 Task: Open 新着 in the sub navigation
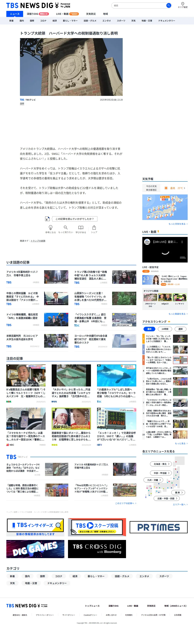point(11,21)
